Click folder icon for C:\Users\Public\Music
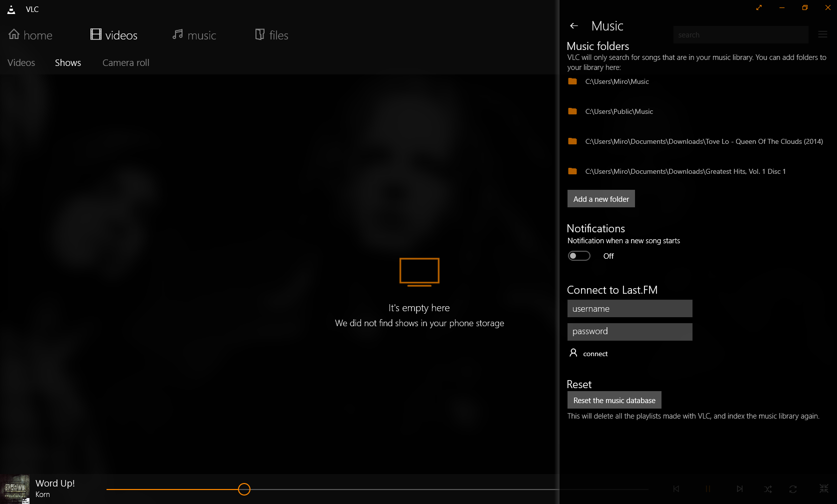The width and height of the screenshot is (837, 504). tap(572, 111)
